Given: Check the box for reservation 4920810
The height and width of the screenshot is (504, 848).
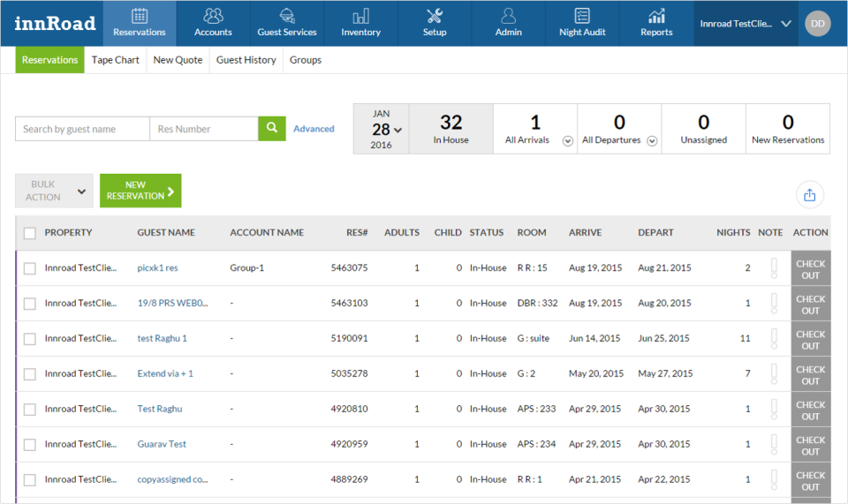Looking at the screenshot, I should (30, 410).
